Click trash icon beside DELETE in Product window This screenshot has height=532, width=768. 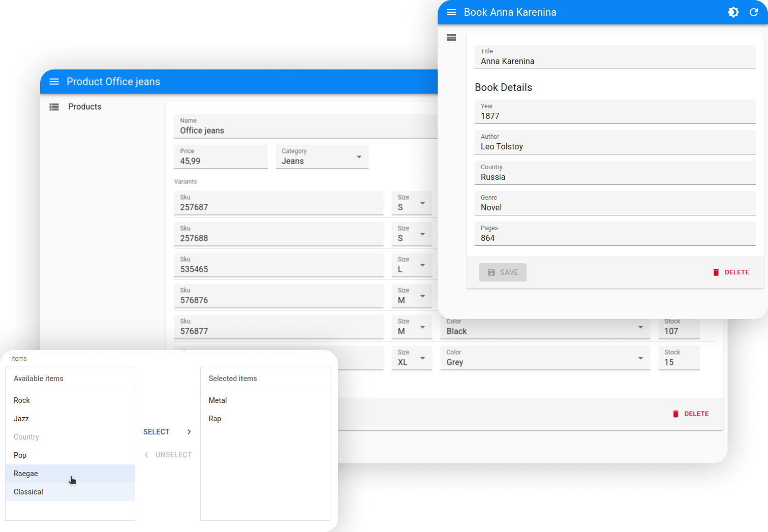675,414
